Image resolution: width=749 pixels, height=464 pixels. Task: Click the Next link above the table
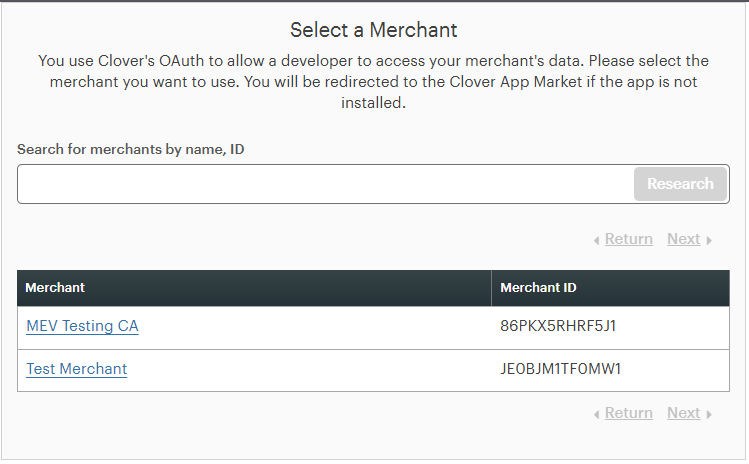click(683, 239)
